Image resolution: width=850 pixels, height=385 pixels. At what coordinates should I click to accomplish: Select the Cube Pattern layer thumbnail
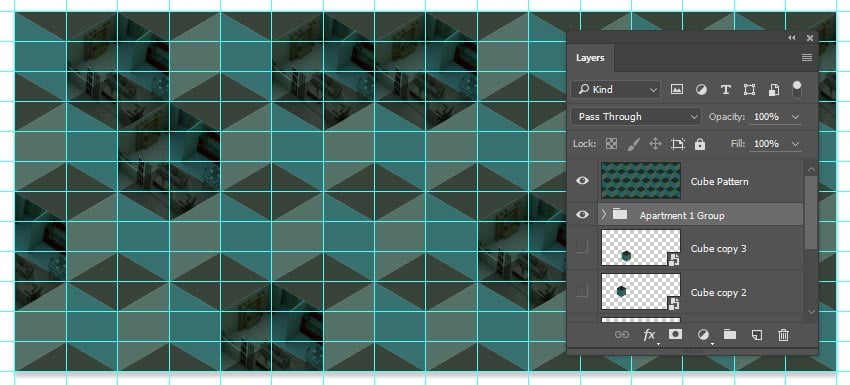[641, 181]
